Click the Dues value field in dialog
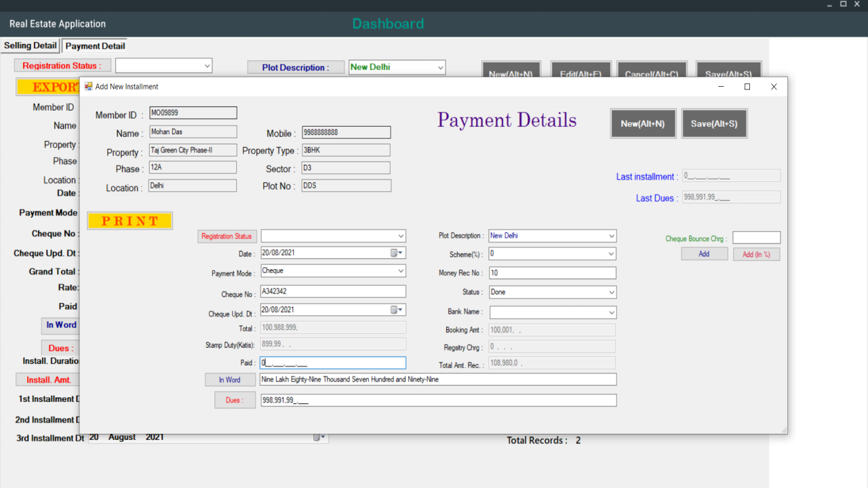Screen dimensions: 868x488 pyautogui.click(x=439, y=400)
